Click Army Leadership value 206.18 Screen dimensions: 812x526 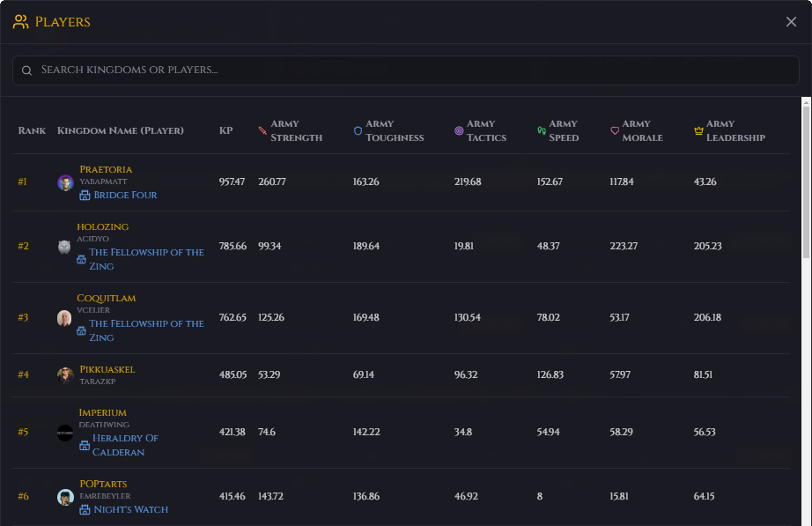707,318
